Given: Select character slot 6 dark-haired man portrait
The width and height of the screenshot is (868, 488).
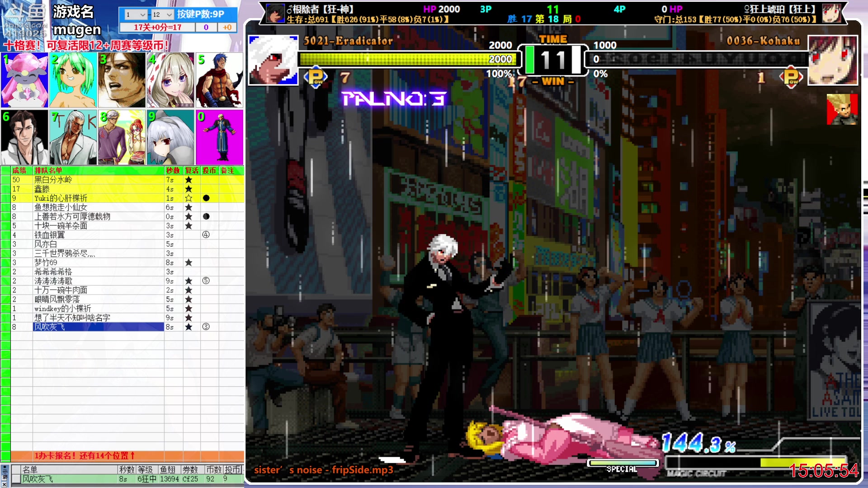Looking at the screenshot, I should (x=24, y=137).
